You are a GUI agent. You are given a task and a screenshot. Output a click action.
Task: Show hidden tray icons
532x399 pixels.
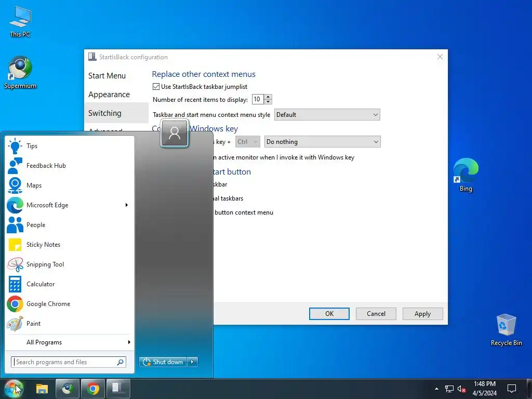(436, 389)
